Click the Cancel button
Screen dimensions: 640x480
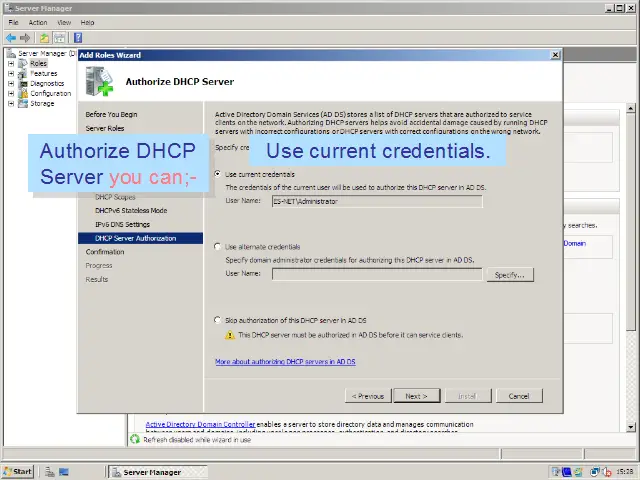pyautogui.click(x=519, y=396)
